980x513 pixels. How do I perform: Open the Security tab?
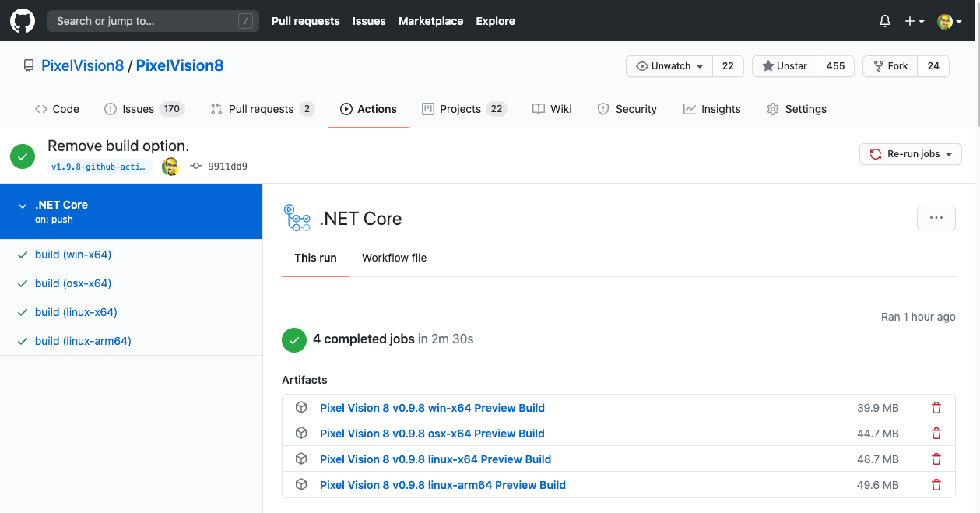click(x=627, y=109)
